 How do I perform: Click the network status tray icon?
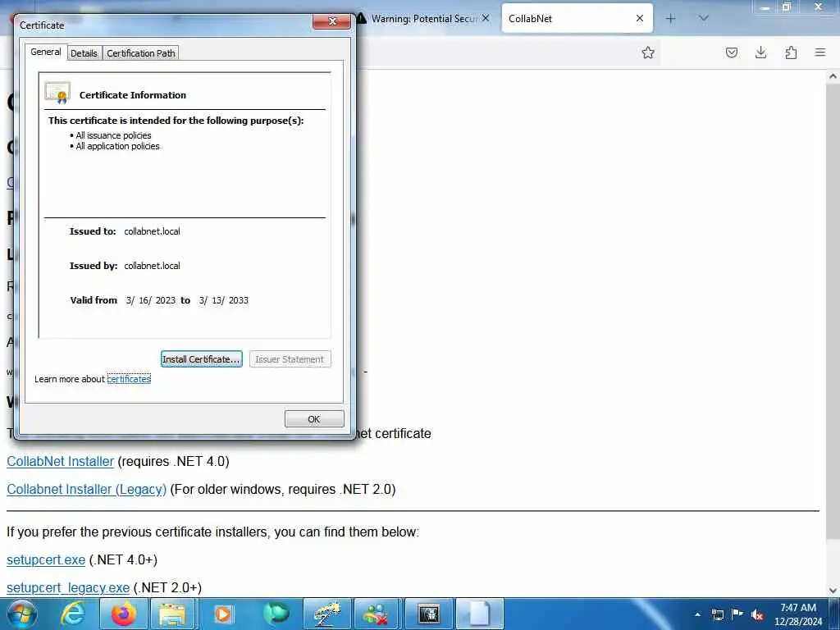[718, 614]
